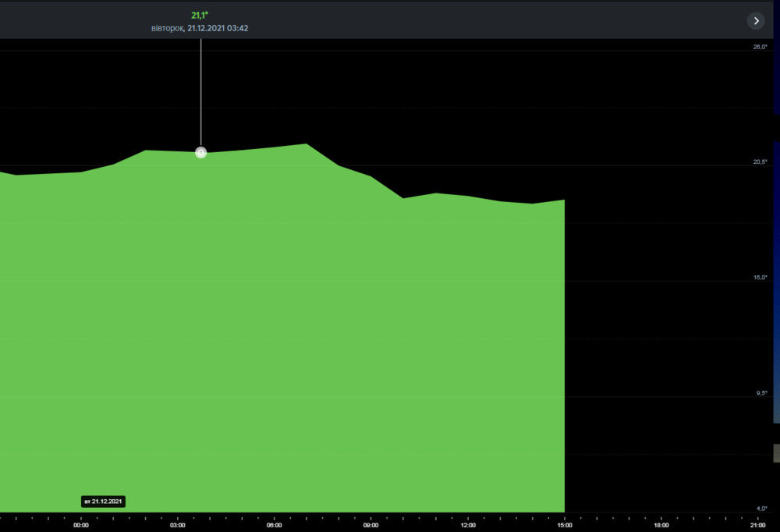Select the 09:00 time axis label
780x532 pixels.
coord(370,525)
